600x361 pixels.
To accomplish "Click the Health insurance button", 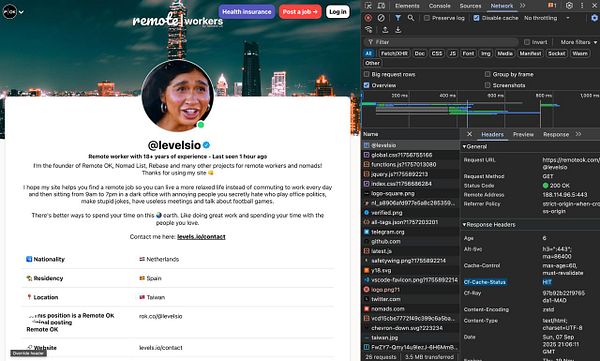I will click(247, 12).
